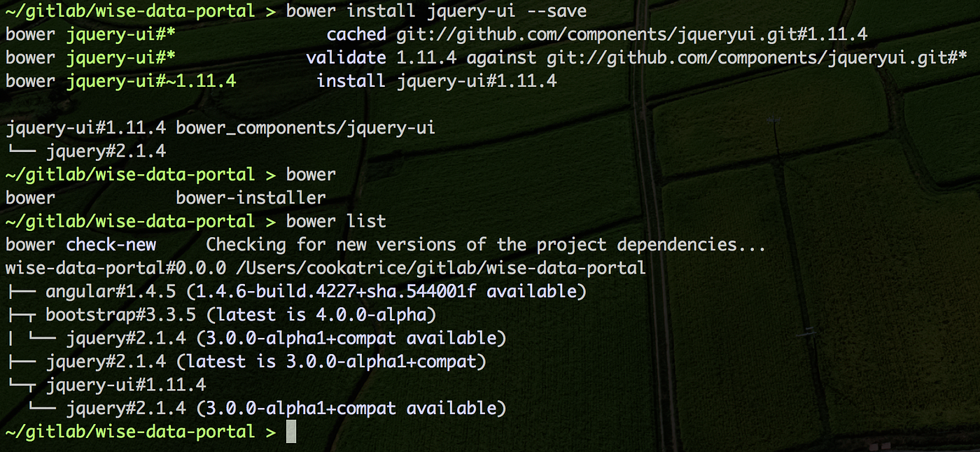980x452 pixels.
Task: Click 'check-new' in green
Action: 111,245
